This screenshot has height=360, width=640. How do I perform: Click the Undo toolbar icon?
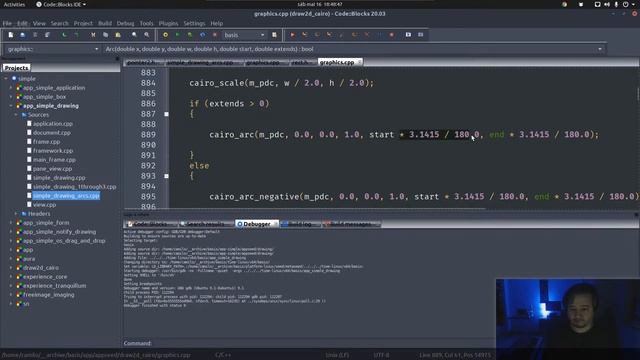coord(64,35)
